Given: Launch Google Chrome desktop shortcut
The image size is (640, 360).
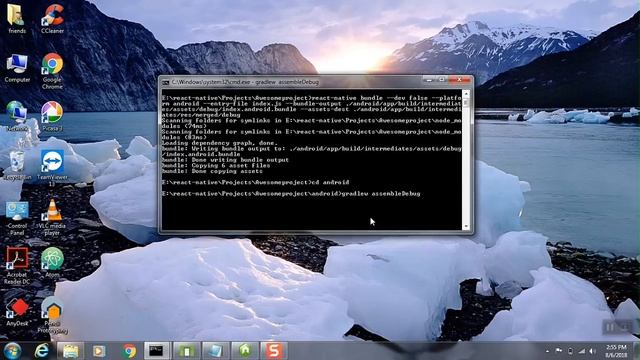Looking at the screenshot, I should (x=52, y=70).
